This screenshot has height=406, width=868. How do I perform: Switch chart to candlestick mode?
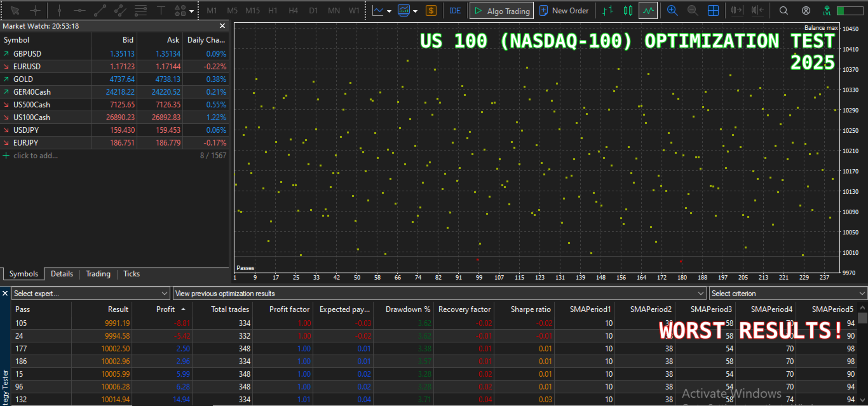(628, 11)
